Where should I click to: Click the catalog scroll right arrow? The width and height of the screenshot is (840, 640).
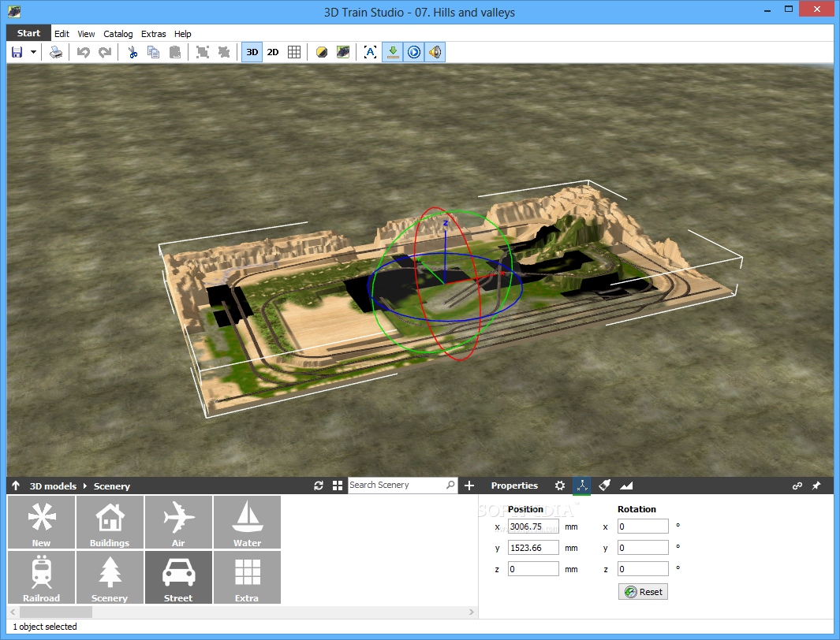click(472, 612)
